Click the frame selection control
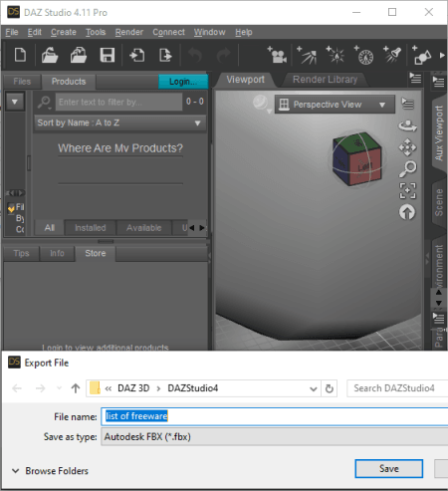Image resolution: width=448 pixels, height=491 pixels. [407, 191]
